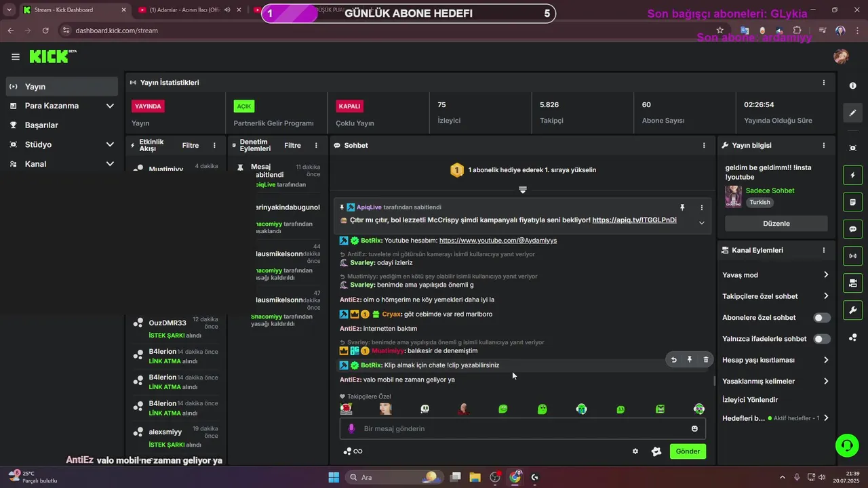Click the pencil edit-layout icon in right sidebar
868x488 pixels.
852,113
